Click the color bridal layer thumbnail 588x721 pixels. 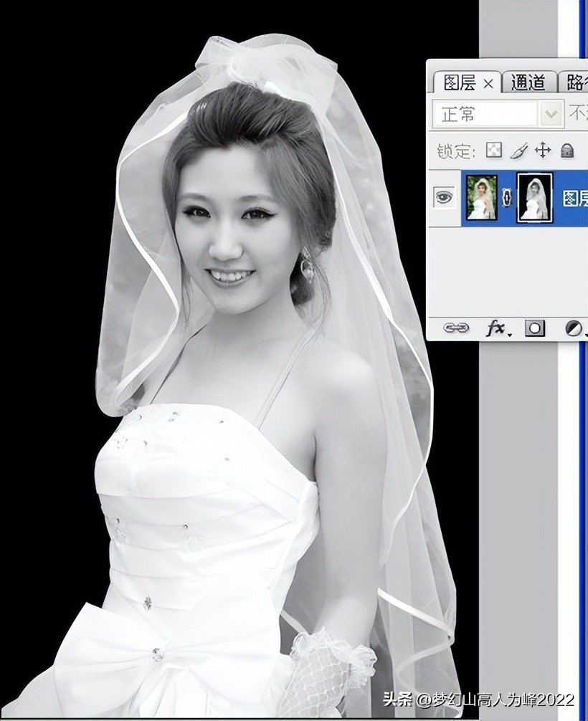coord(482,197)
